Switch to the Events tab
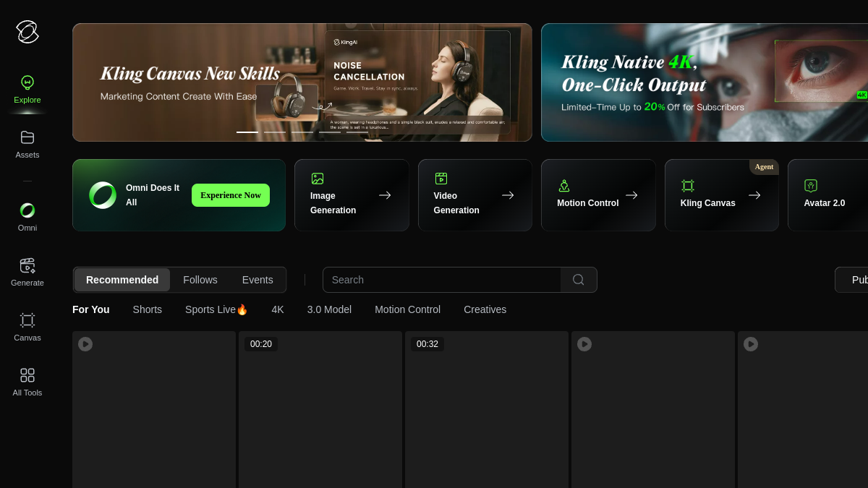This screenshot has height=488, width=868. click(258, 280)
